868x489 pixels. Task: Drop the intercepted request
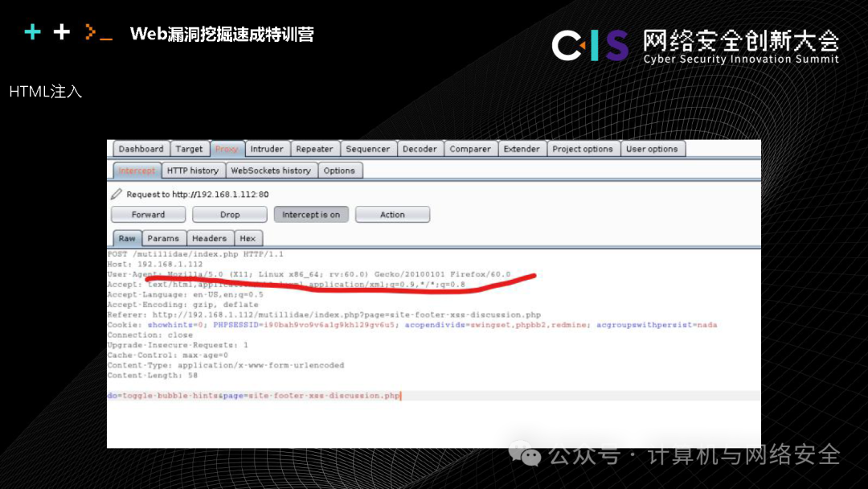click(230, 214)
